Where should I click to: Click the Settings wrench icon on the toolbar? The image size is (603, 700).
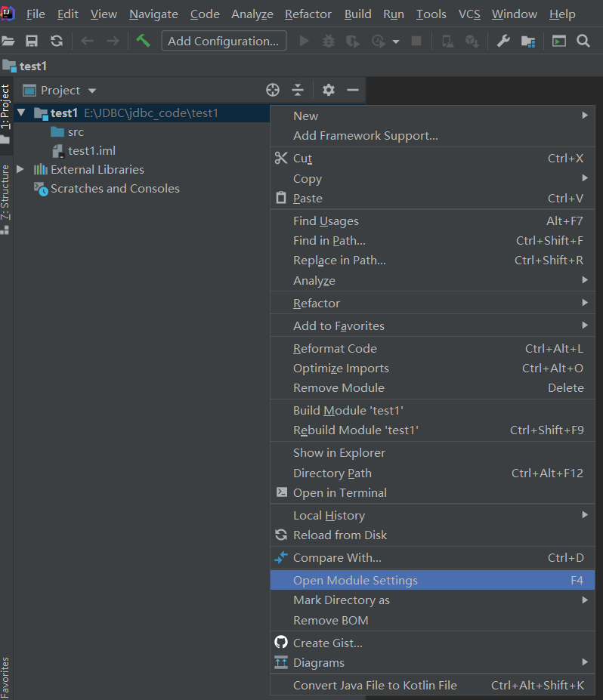(502, 41)
